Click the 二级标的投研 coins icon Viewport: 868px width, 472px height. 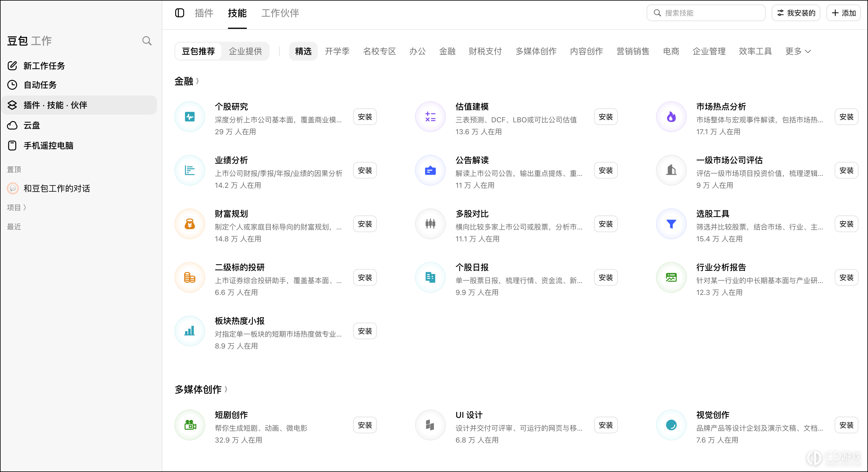[x=190, y=277]
